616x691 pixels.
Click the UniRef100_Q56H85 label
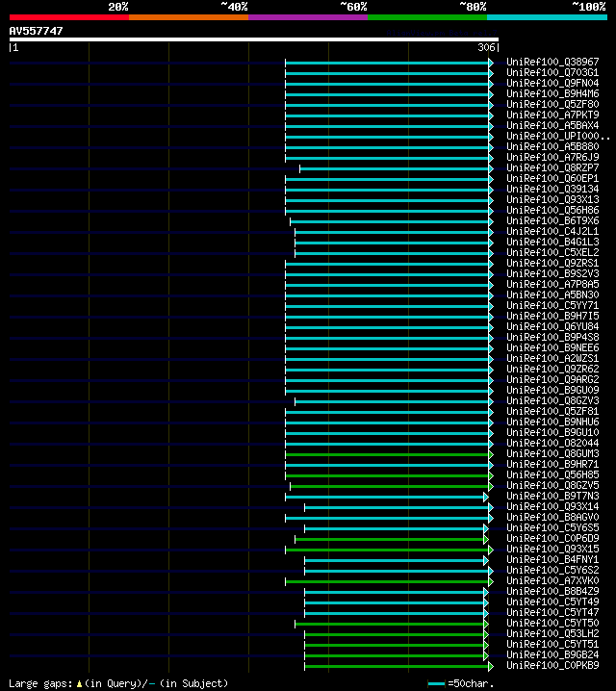coord(552,474)
